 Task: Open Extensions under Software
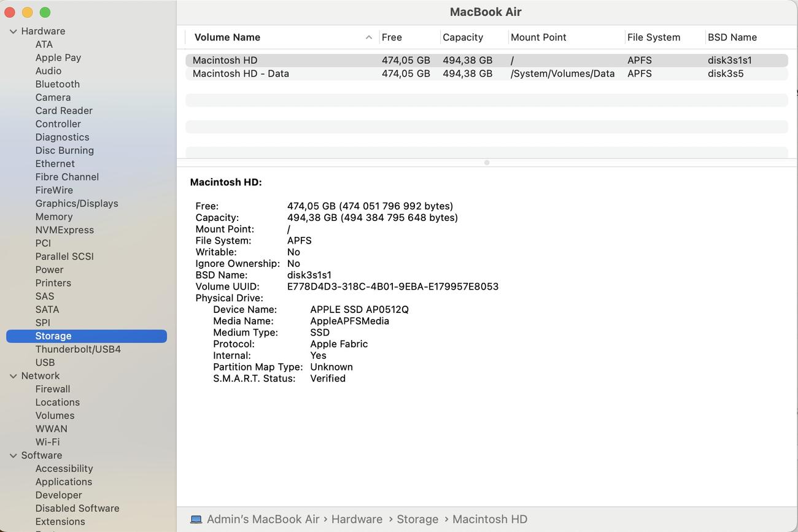pos(60,522)
